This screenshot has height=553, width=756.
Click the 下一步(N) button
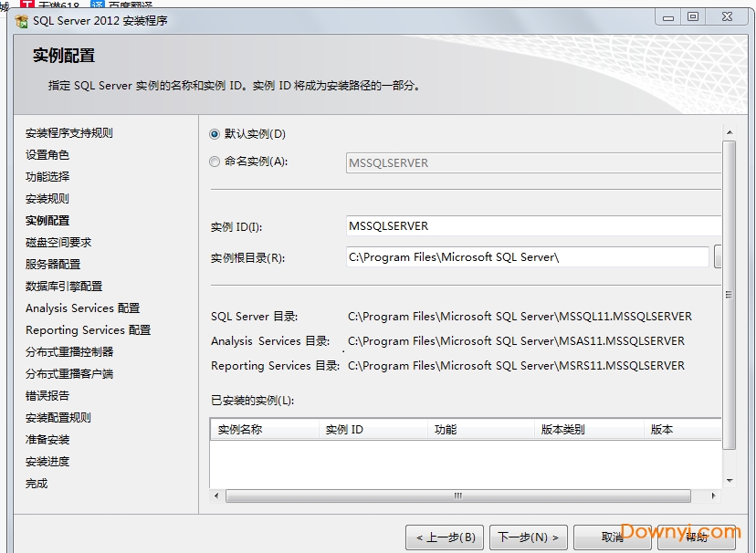tap(529, 537)
